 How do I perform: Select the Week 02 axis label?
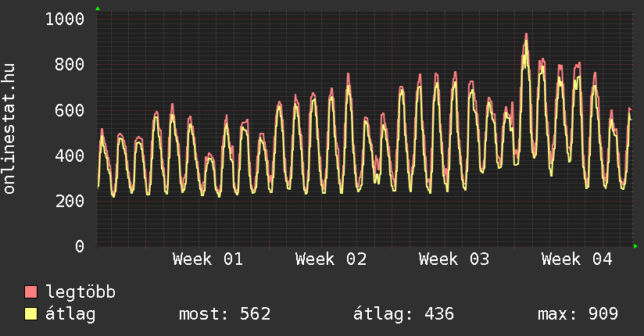pos(331,259)
